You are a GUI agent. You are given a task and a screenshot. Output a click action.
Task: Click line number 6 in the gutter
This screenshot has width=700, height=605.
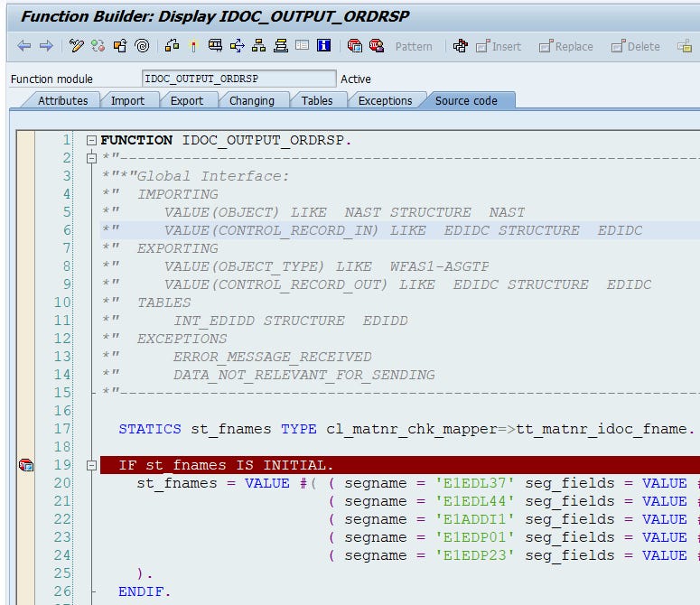[67, 230]
